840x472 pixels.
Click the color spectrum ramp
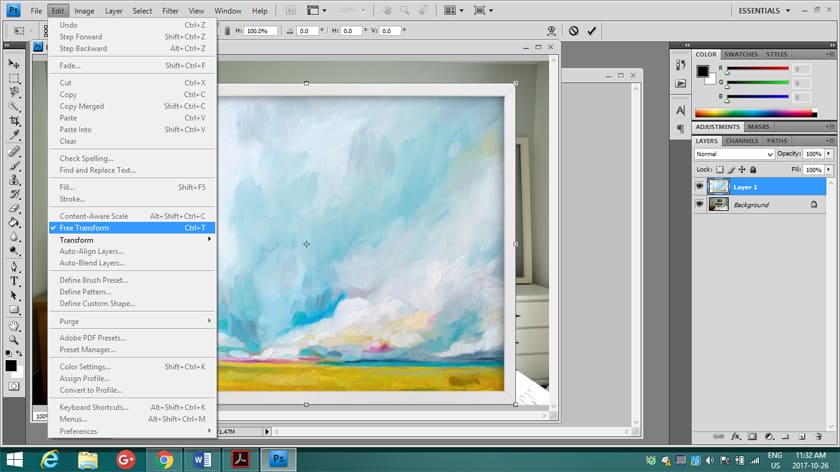(x=756, y=113)
